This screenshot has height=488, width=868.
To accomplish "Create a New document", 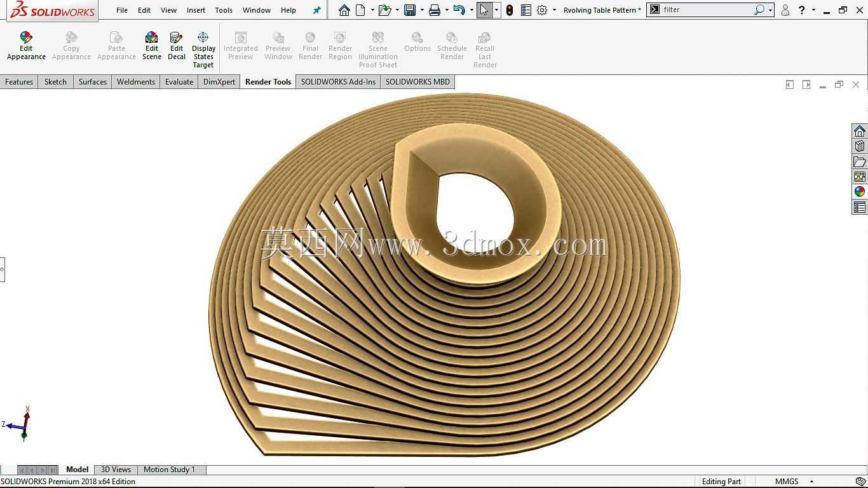I will [360, 10].
